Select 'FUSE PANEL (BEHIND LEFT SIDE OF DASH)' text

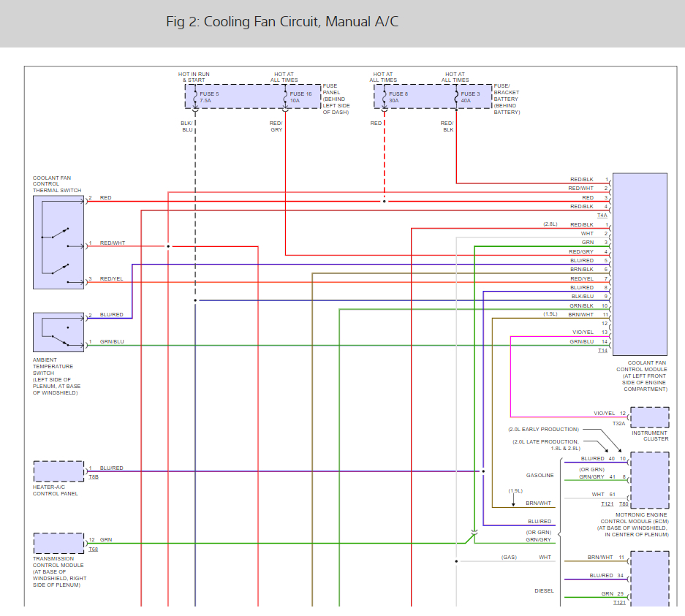336,99
